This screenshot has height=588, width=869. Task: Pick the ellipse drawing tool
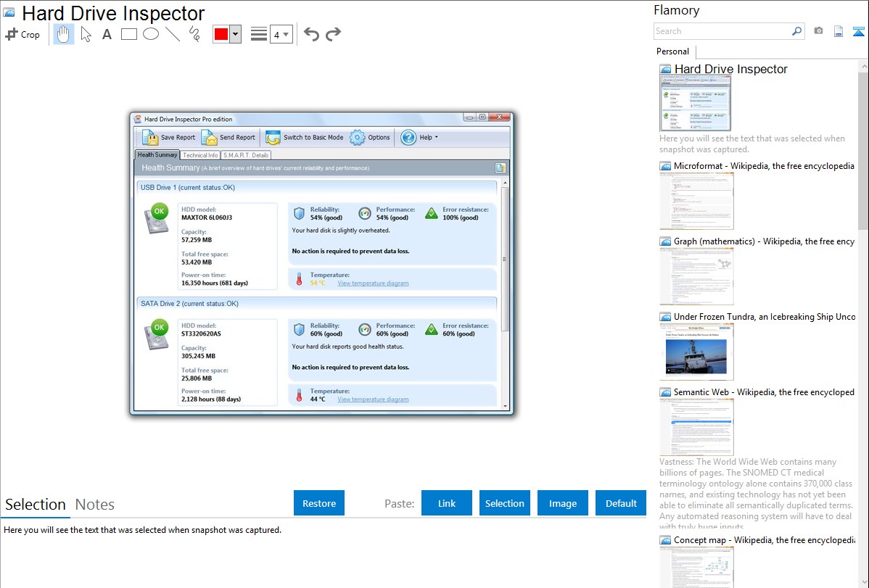click(x=151, y=34)
